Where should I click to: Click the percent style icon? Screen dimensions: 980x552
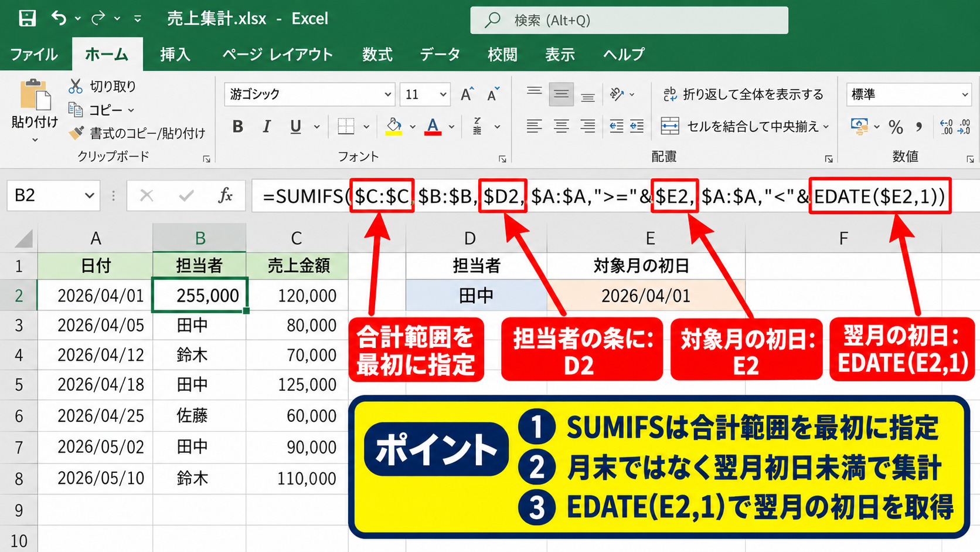click(896, 127)
